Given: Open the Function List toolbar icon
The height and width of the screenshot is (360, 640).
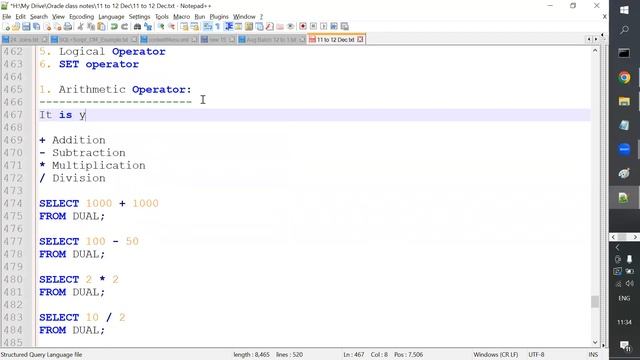Looking at the screenshot, I should tap(270, 27).
